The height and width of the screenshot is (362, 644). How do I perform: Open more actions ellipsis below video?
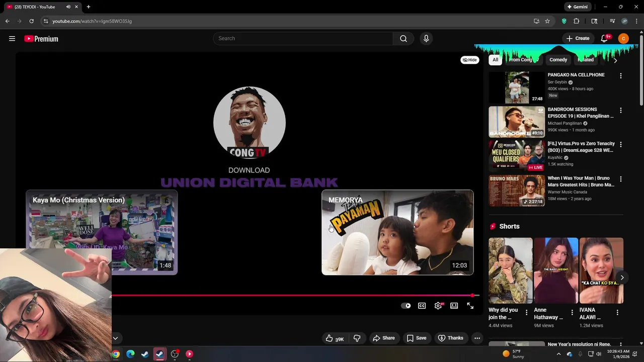tap(477, 338)
